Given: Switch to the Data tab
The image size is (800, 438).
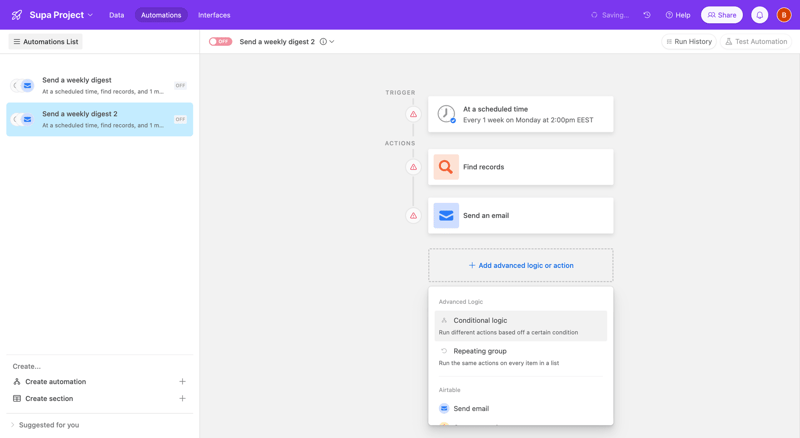Looking at the screenshot, I should click(116, 15).
